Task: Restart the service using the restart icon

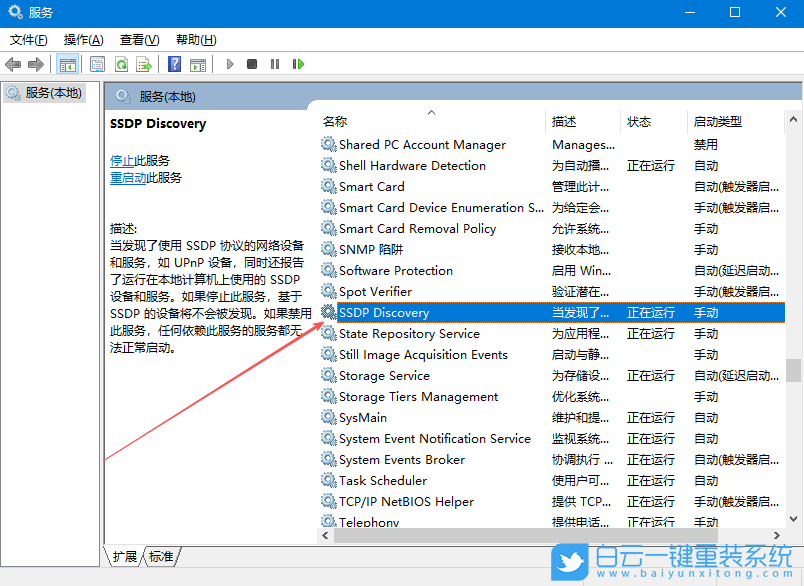Action: coord(297,63)
